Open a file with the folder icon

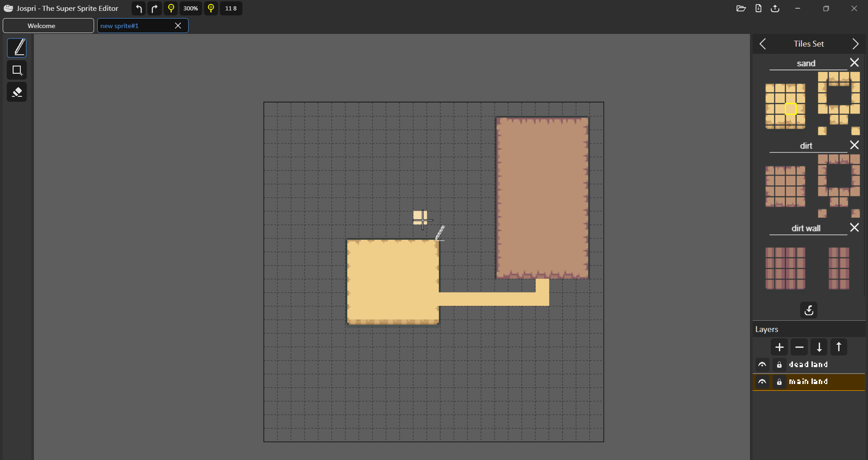coord(741,8)
